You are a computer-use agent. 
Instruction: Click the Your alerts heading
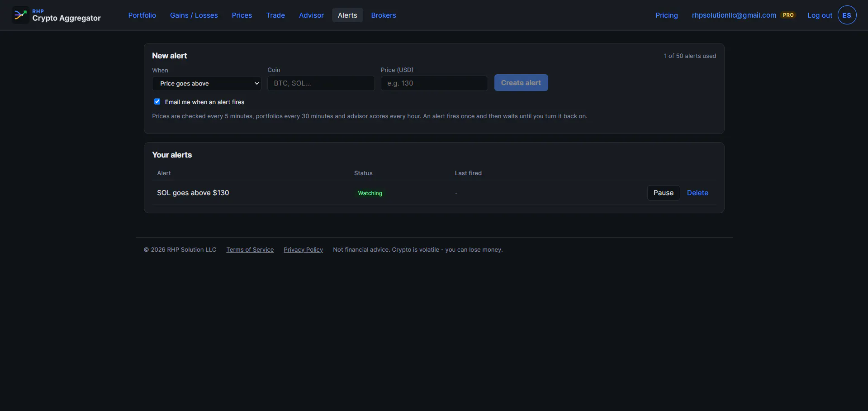click(x=172, y=155)
